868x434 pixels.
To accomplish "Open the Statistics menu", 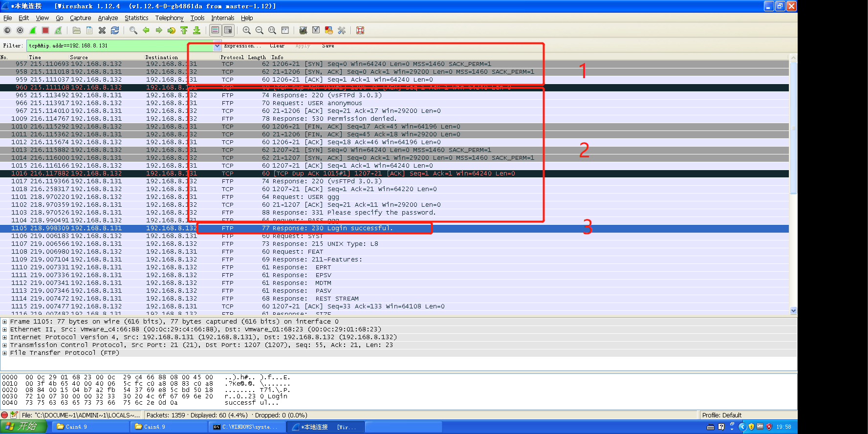I will click(136, 18).
